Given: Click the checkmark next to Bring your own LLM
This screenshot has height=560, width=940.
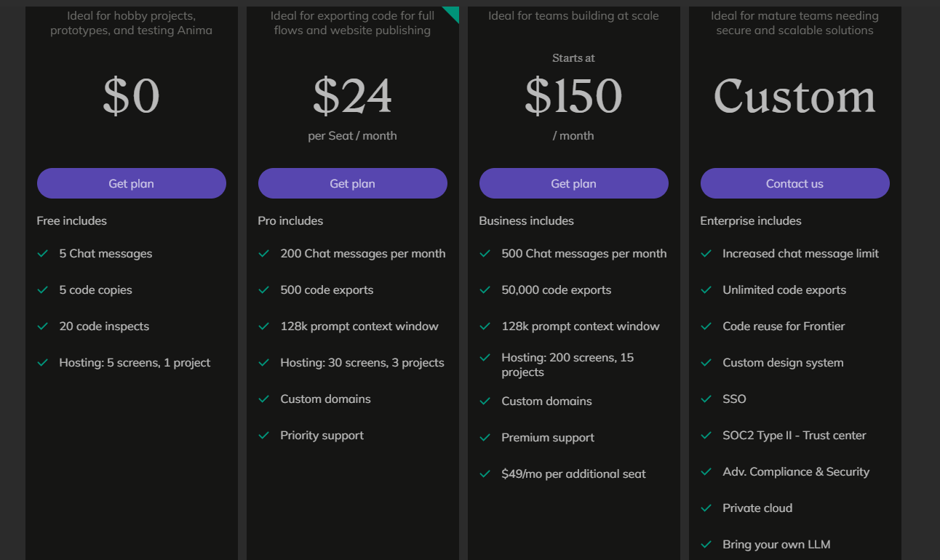Looking at the screenshot, I should (x=706, y=545).
